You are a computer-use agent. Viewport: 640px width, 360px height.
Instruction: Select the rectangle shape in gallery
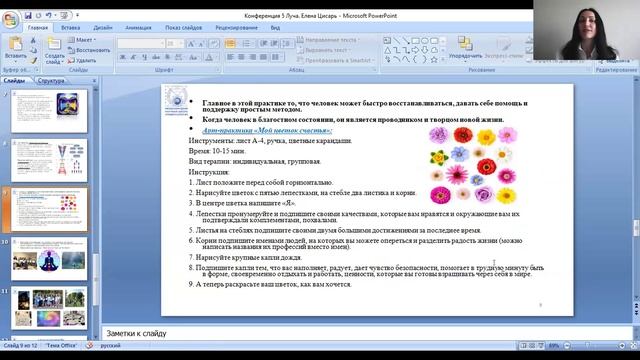click(416, 40)
